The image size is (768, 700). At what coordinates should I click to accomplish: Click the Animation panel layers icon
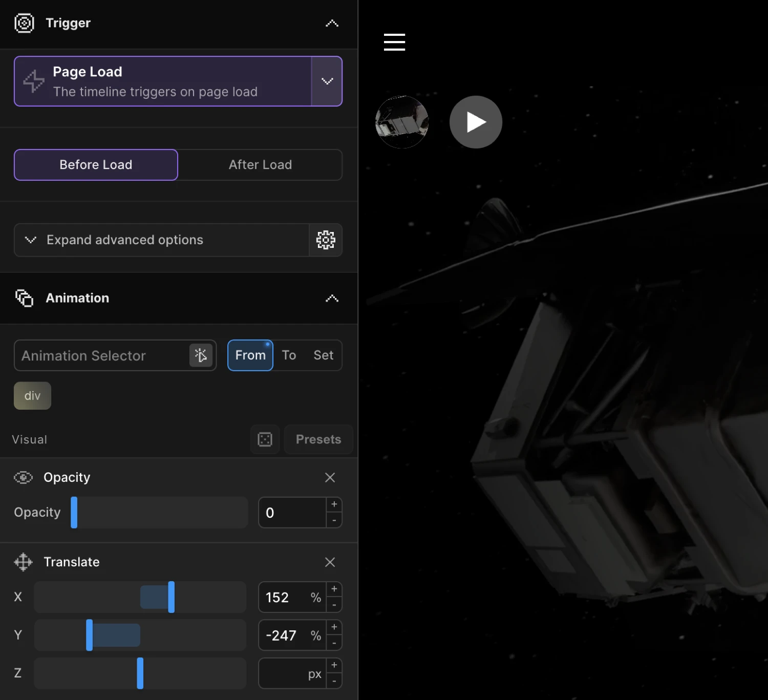pos(24,298)
